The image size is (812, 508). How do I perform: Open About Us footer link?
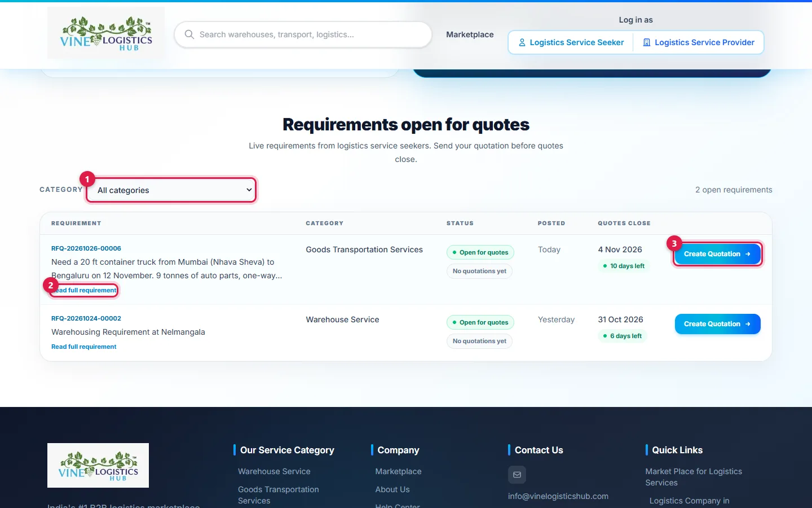[392, 489]
